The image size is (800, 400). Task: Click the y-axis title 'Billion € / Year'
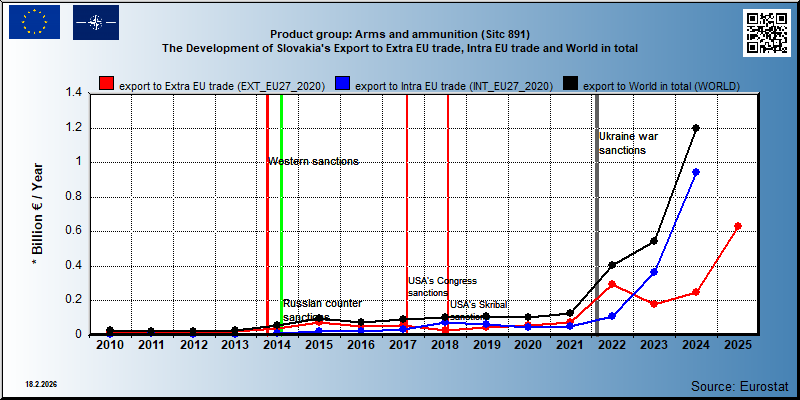(x=37, y=214)
